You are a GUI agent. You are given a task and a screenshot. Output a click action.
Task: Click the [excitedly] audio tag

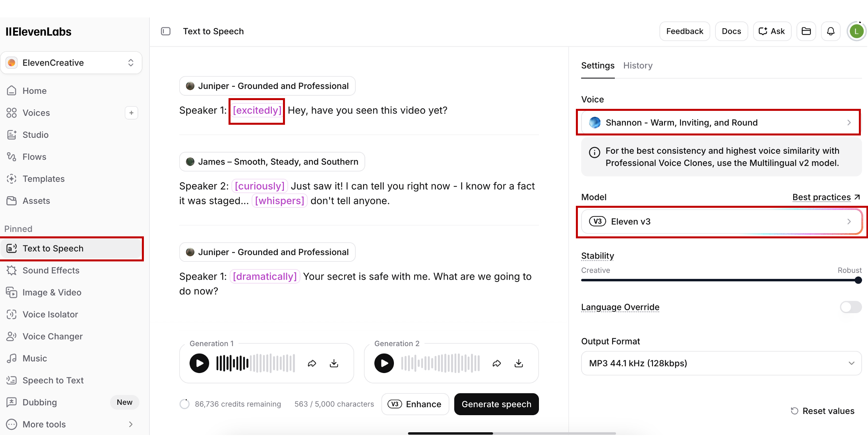coord(257,110)
